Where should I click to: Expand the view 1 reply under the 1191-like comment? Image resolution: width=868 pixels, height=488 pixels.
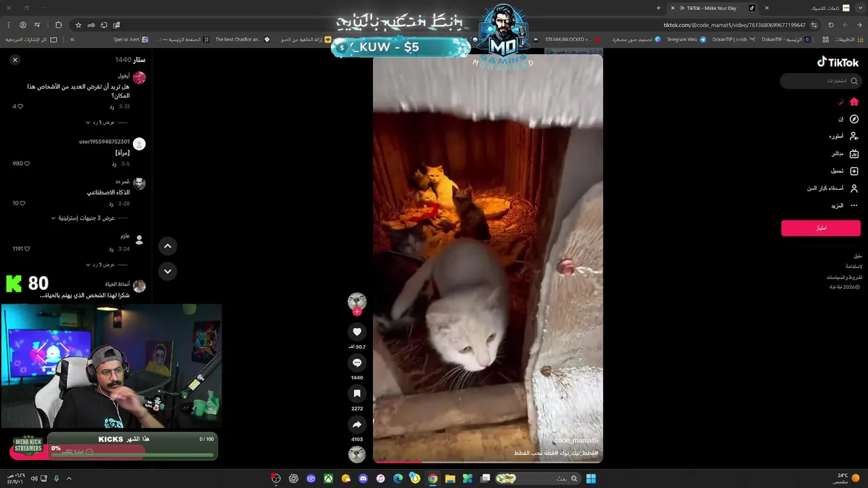click(x=100, y=265)
